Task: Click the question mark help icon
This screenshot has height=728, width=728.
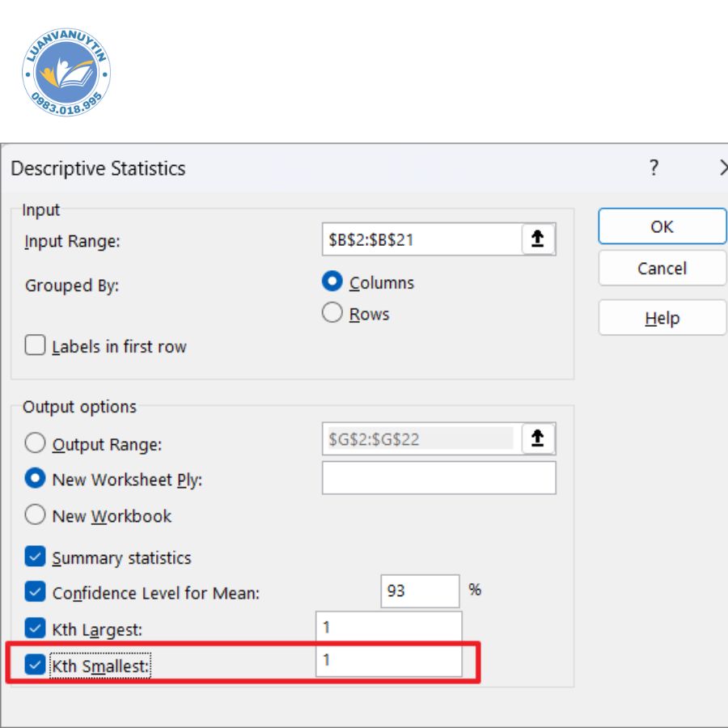Action: pyautogui.click(x=654, y=168)
